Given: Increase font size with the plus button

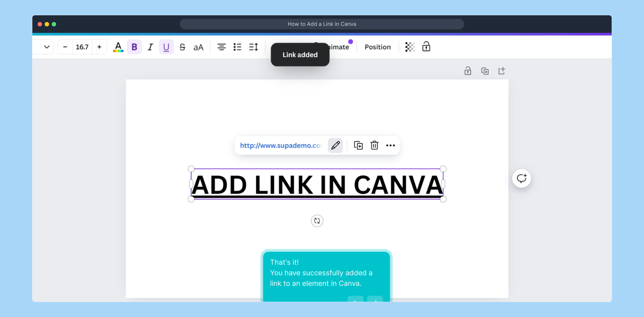Looking at the screenshot, I should 99,46.
